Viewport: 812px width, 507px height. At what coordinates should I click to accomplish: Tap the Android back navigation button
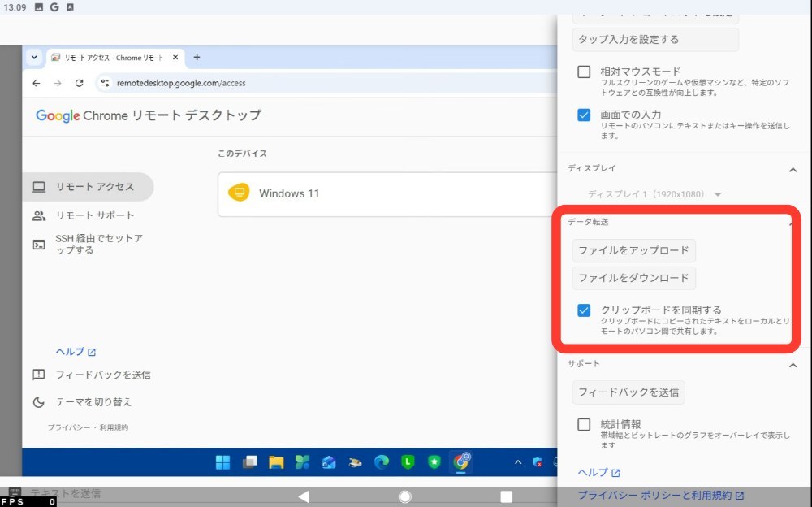tap(304, 496)
